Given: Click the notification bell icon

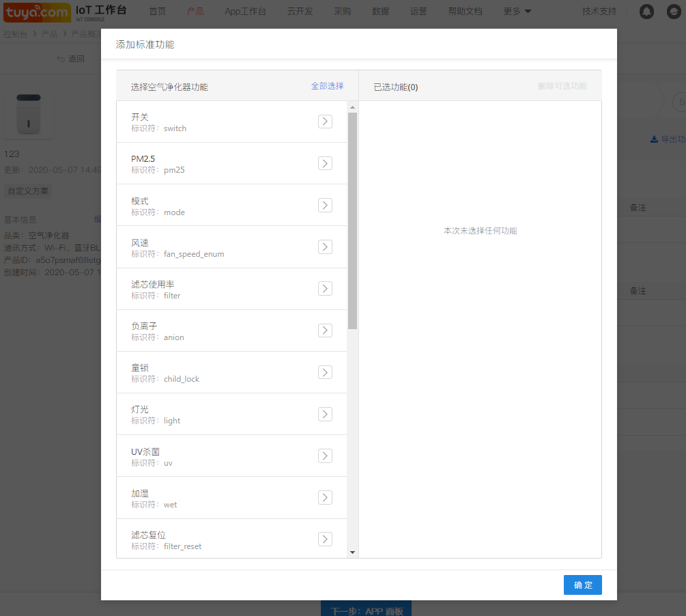Looking at the screenshot, I should pyautogui.click(x=646, y=12).
